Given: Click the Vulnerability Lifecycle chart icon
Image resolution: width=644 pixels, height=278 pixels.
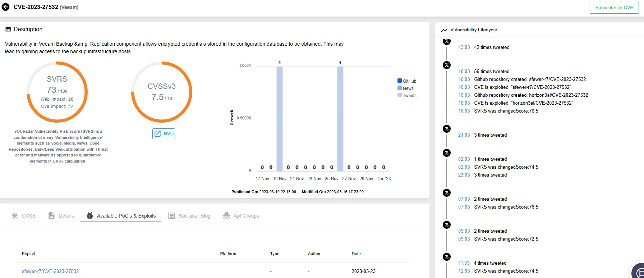Looking at the screenshot, I should 444,30.
